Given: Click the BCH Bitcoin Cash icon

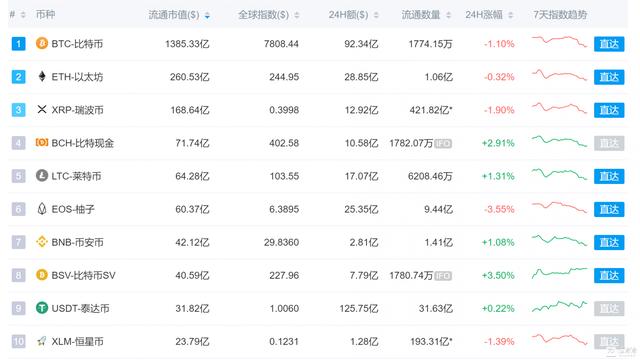Looking at the screenshot, I should pyautogui.click(x=42, y=142).
